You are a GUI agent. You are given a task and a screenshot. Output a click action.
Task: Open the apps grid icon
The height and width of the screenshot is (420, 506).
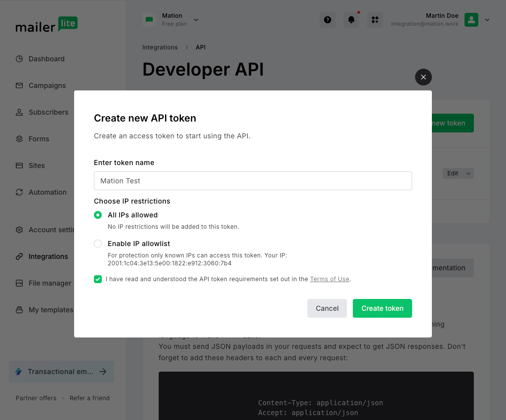pyautogui.click(x=375, y=20)
